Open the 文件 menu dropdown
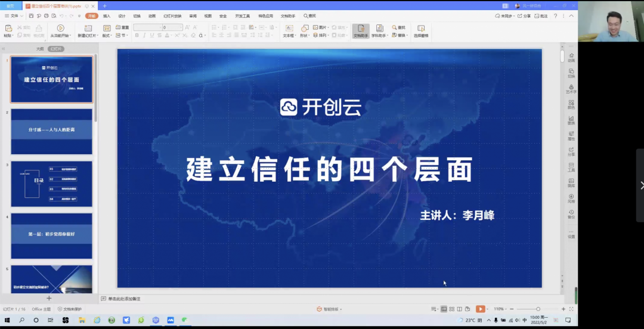 14,16
